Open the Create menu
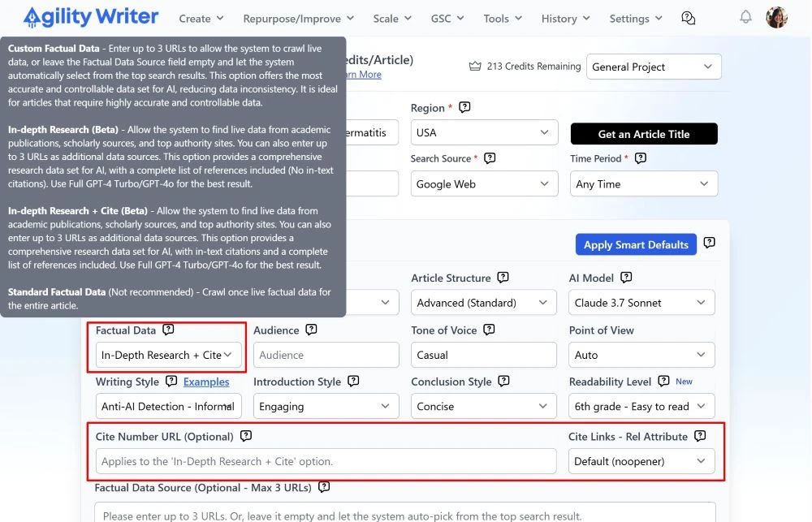The height and width of the screenshot is (522, 812). [201, 19]
